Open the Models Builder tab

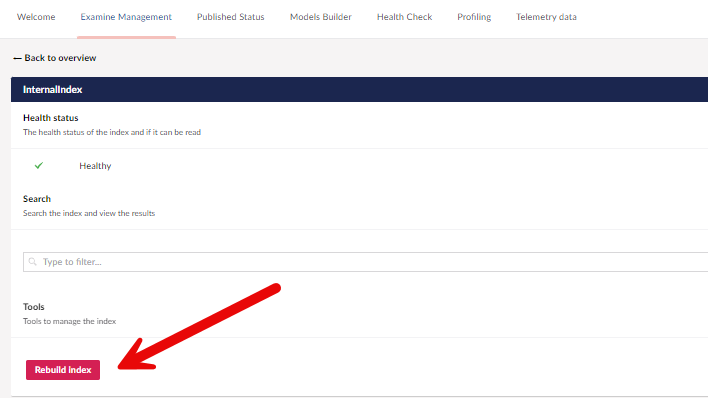321,17
